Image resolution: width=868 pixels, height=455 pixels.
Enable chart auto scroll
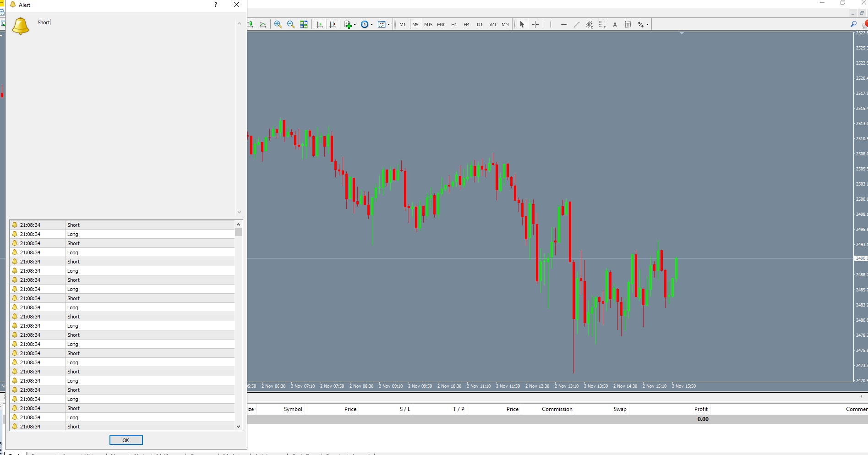(x=320, y=24)
